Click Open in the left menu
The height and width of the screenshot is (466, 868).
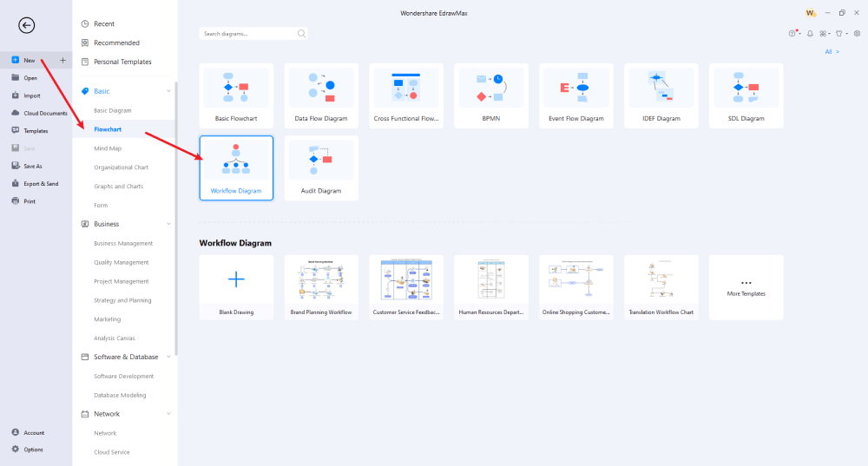[x=30, y=78]
